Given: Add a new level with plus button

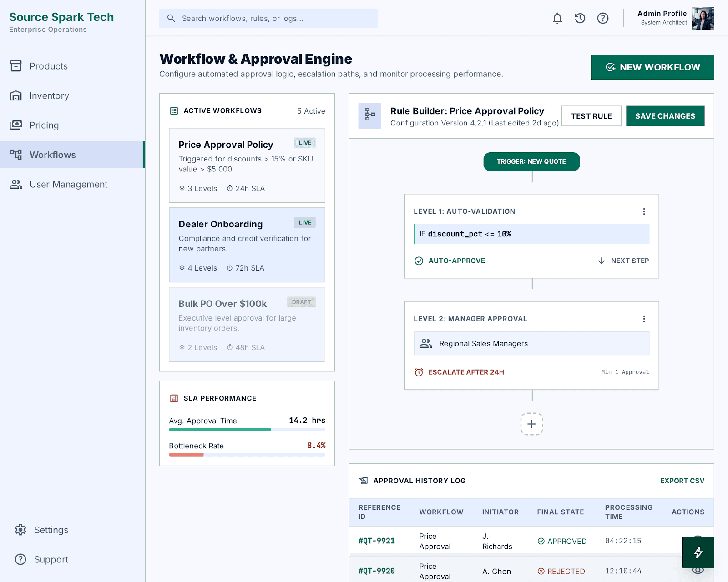Looking at the screenshot, I should click(531, 424).
